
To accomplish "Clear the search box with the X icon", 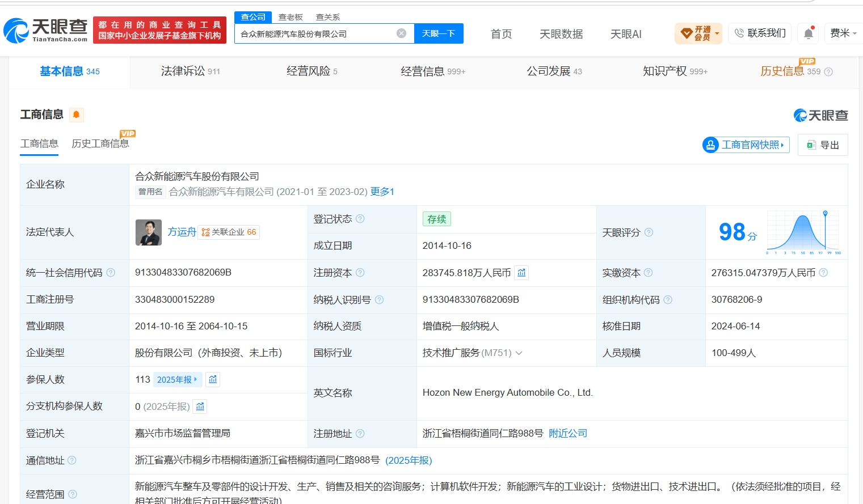I will tap(401, 33).
